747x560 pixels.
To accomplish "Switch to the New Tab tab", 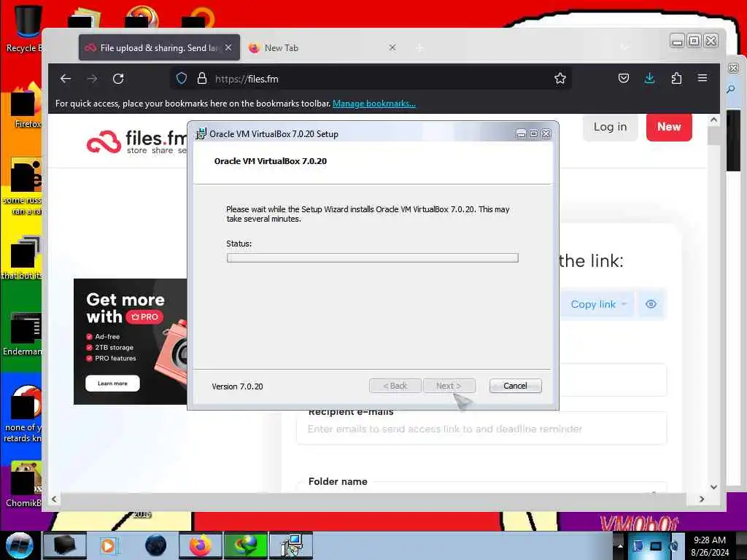I will pos(322,47).
